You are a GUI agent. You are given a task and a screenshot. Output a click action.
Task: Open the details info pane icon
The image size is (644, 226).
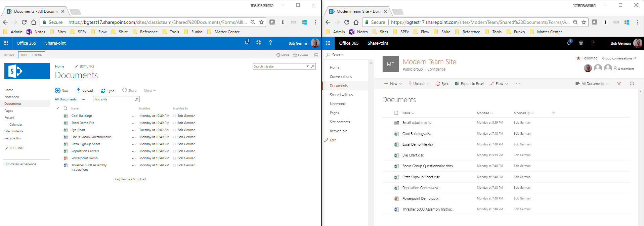tap(632, 84)
